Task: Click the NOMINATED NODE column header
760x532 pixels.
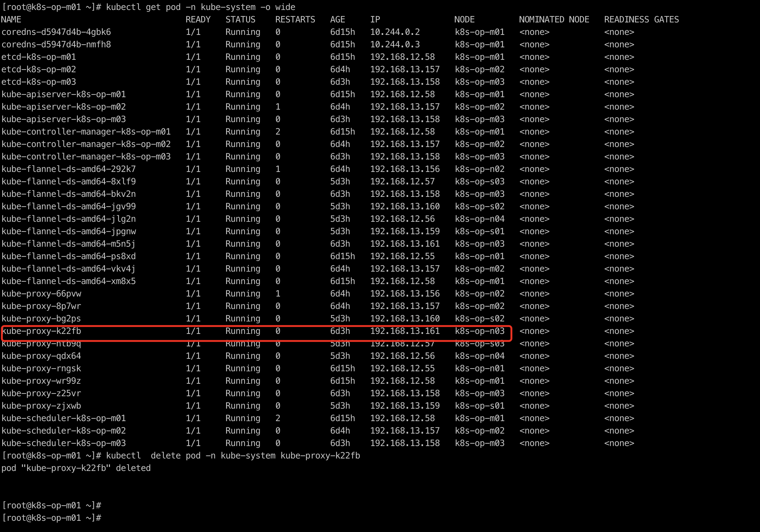Action: pyautogui.click(x=554, y=20)
